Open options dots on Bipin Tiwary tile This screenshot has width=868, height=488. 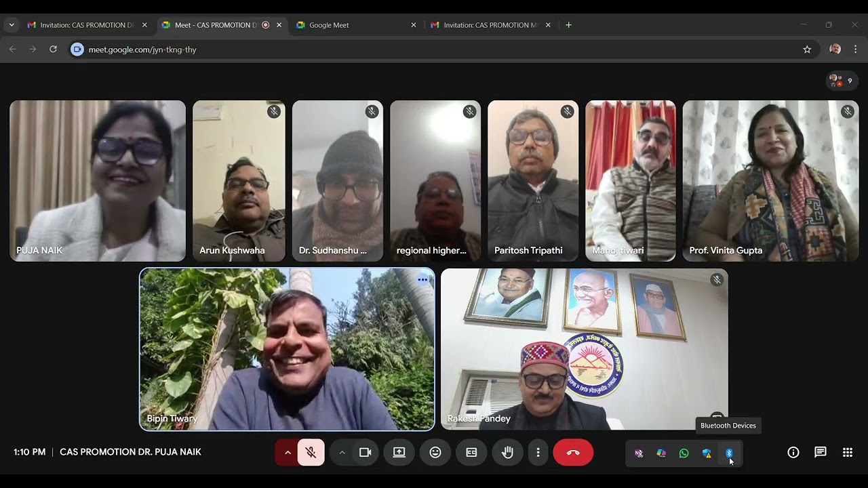point(423,279)
